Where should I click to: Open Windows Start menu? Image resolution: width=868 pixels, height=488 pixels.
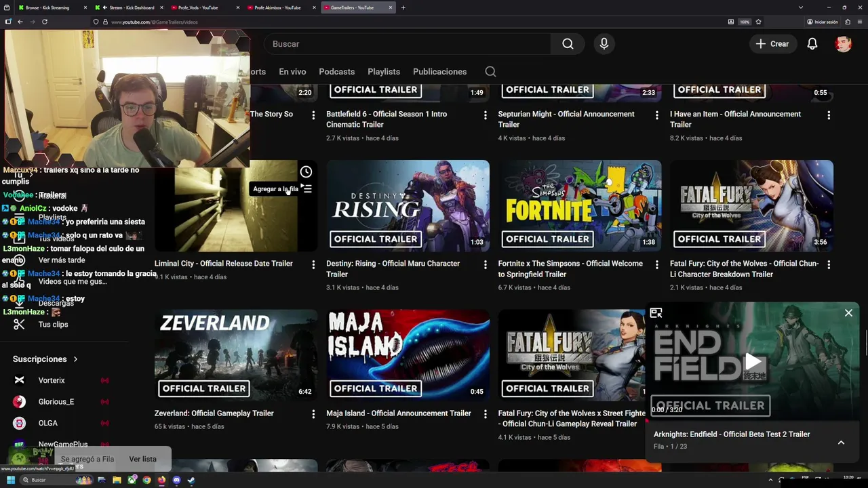point(10,480)
